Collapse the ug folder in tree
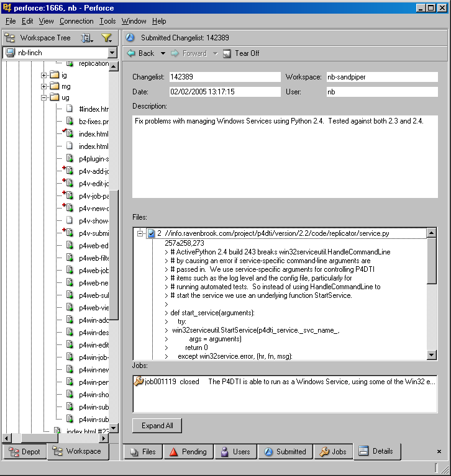The width and height of the screenshot is (451, 476). (x=44, y=98)
